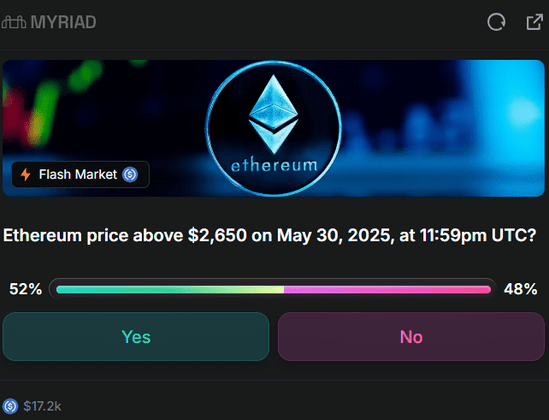Click the USDC coin icon in Flash Market badge
Viewport: 549px width, 420px height.
click(x=130, y=174)
